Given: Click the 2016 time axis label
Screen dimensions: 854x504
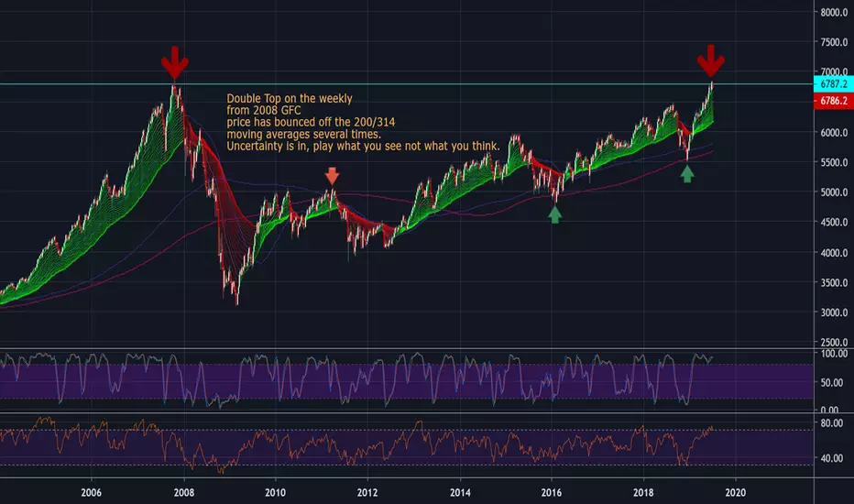Looking at the screenshot, I should point(552,493).
